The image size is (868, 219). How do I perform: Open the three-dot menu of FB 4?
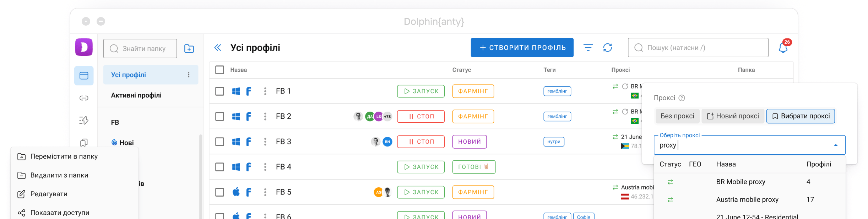pyautogui.click(x=265, y=167)
